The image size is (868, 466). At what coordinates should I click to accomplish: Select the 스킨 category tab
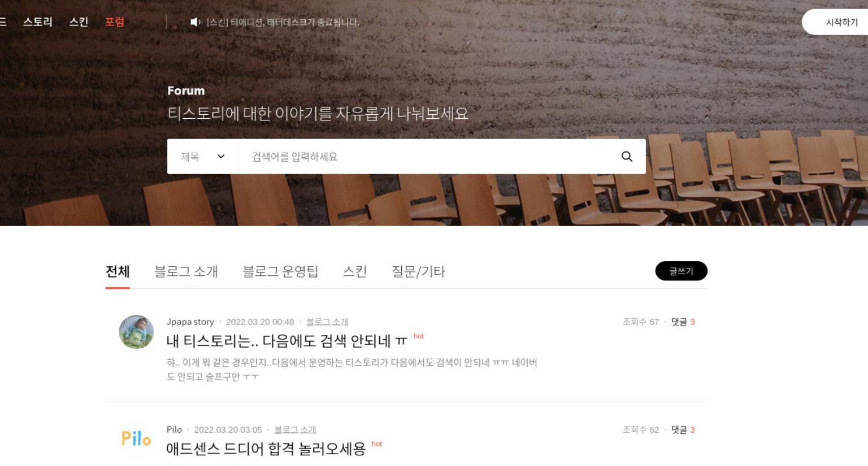tap(355, 271)
